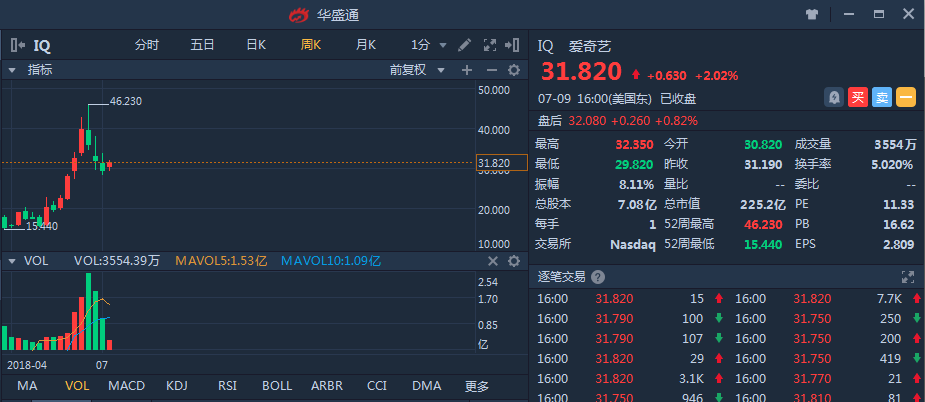Select the MA indicator tab
925x402 pixels.
click(27, 386)
